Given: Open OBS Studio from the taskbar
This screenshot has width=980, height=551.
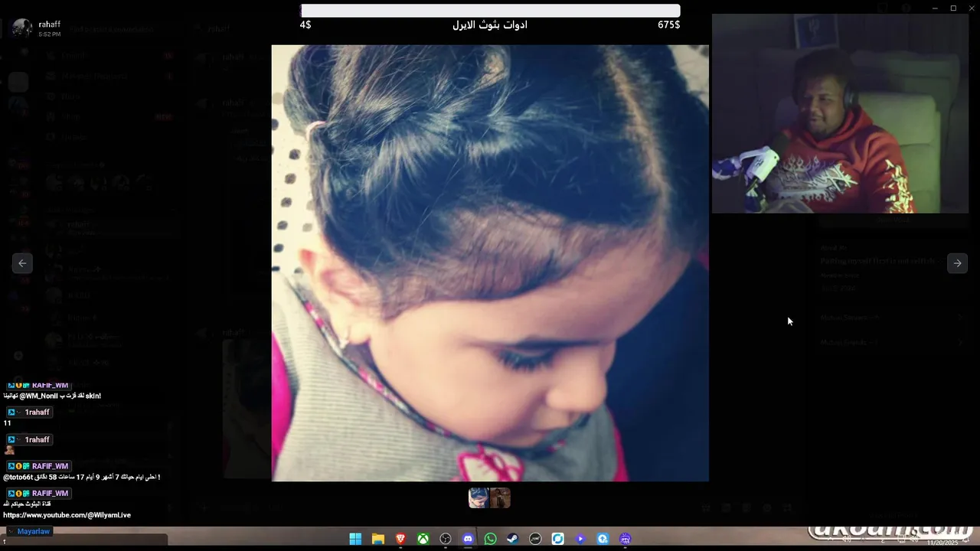Looking at the screenshot, I should click(x=446, y=539).
